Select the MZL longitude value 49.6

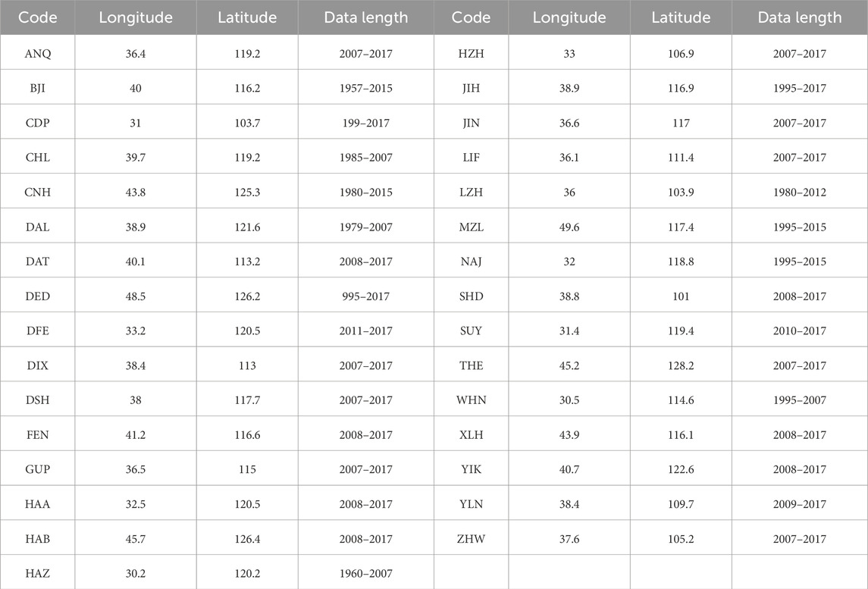pos(569,227)
